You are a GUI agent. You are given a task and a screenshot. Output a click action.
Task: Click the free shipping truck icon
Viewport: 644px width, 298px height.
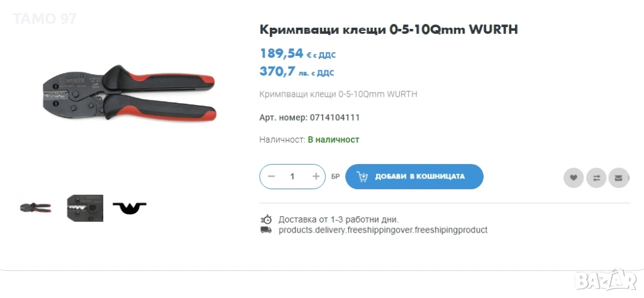[266, 230]
